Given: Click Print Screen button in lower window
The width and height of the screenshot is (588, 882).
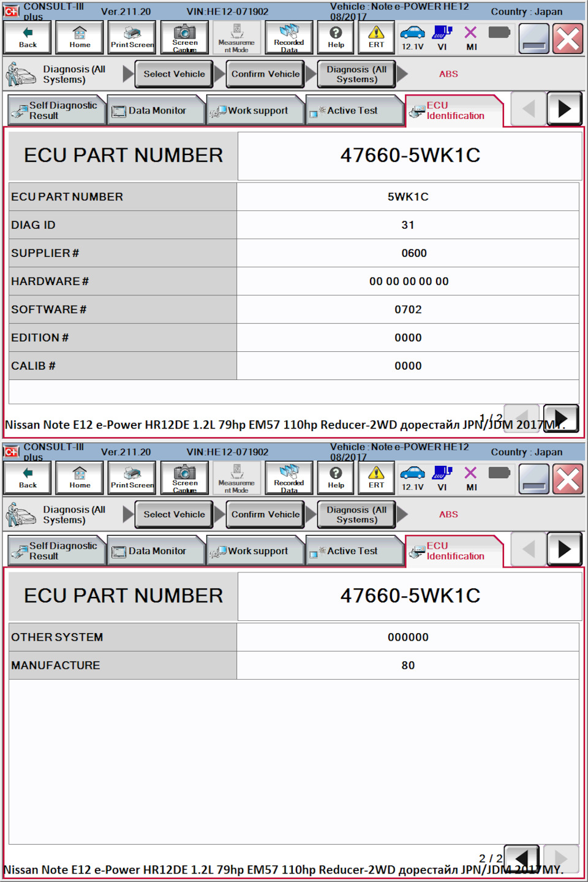Looking at the screenshot, I should pos(132,478).
